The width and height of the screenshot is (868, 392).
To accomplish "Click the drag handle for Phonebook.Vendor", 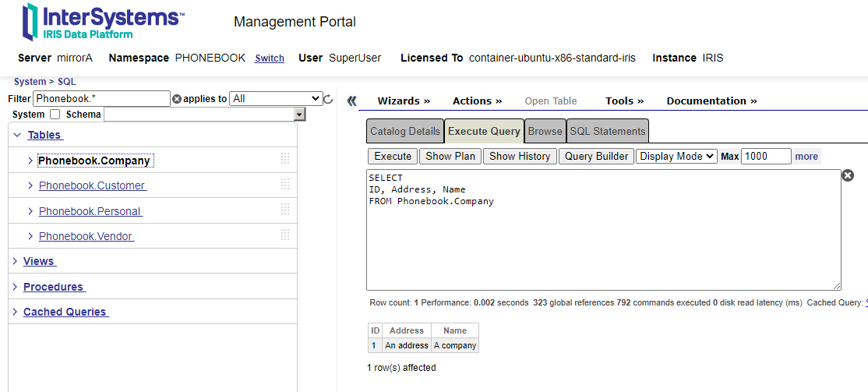I will (x=285, y=235).
